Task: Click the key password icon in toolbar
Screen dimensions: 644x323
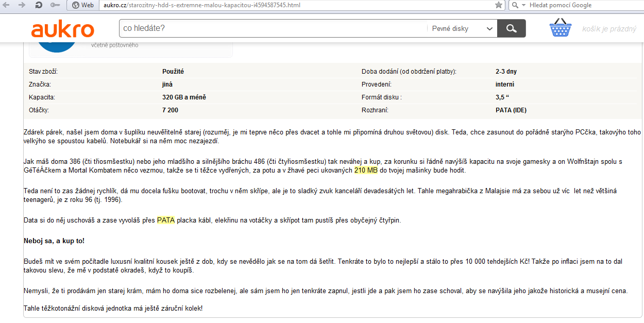Action: click(x=55, y=5)
